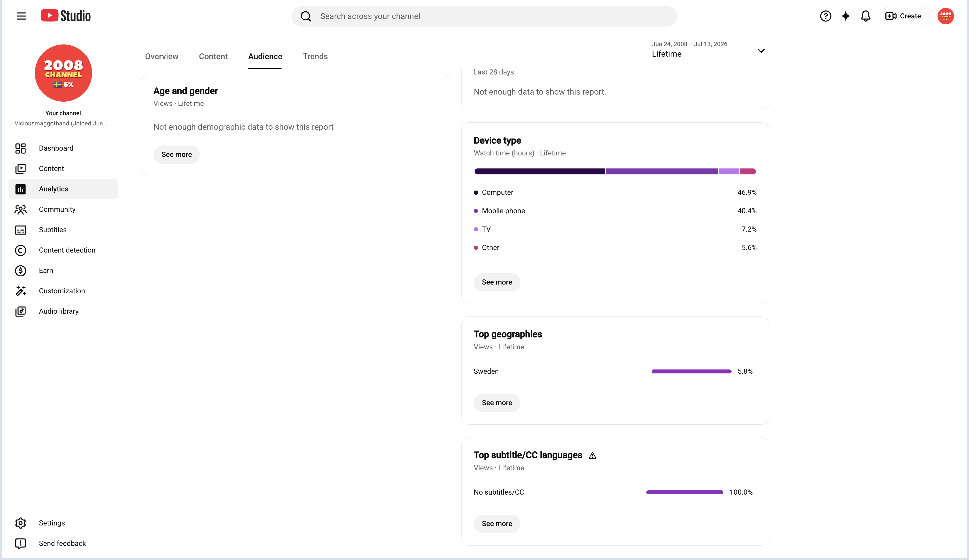Click the Subtitles icon in sidebar
Screen dimensions: 969x560
[x=20, y=230]
